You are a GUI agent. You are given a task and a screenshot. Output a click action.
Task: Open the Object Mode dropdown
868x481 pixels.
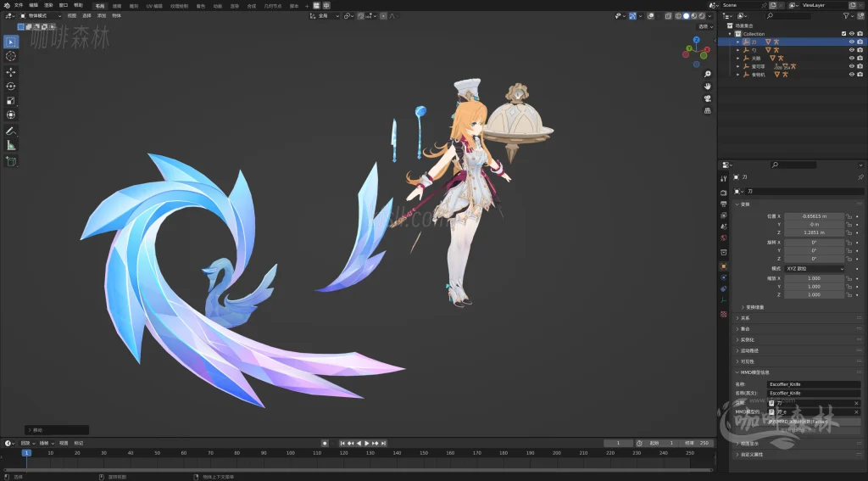[x=41, y=16]
